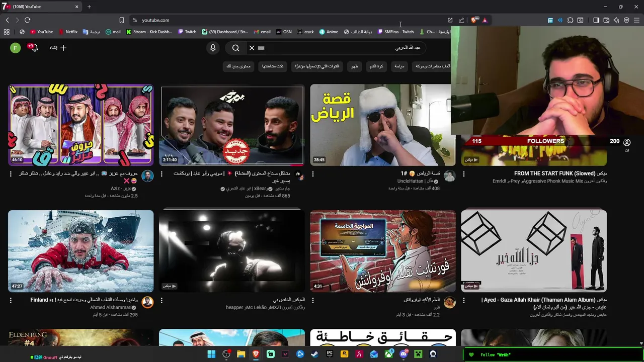Open File Explorer from the taskbar
Image resolution: width=644 pixels, height=362 pixels.
pos(241,354)
